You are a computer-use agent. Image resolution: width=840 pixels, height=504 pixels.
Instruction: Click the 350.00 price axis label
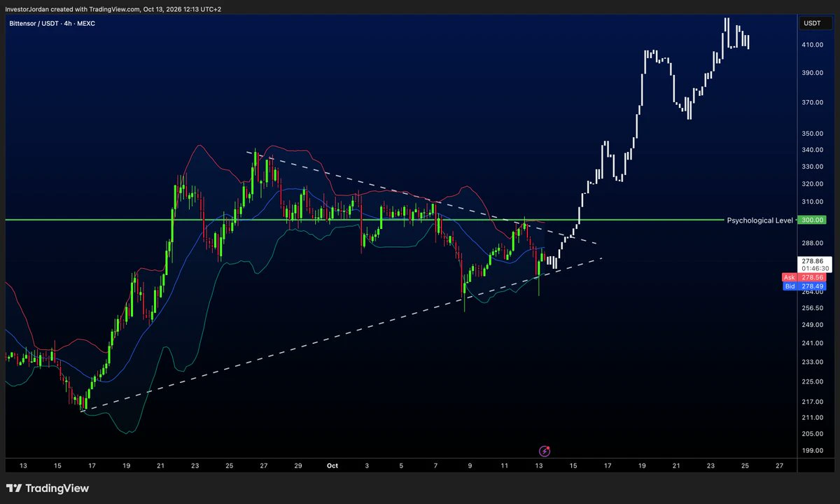pos(812,133)
